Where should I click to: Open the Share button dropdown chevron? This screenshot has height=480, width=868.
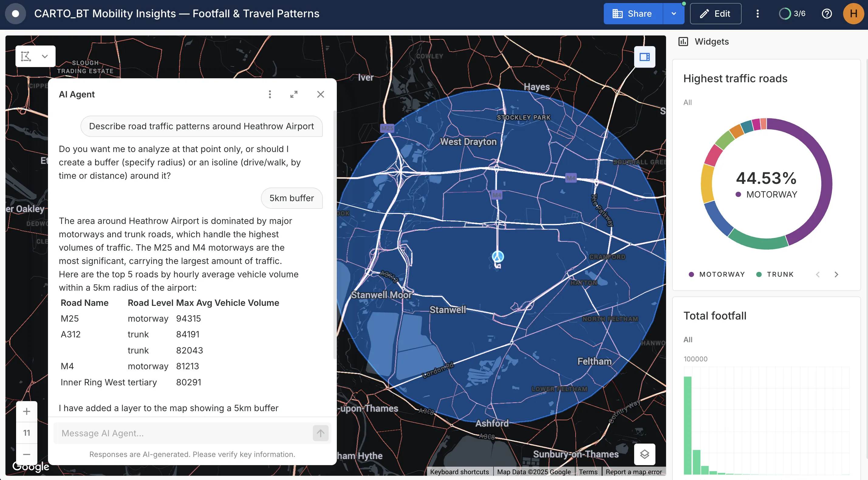pos(674,13)
